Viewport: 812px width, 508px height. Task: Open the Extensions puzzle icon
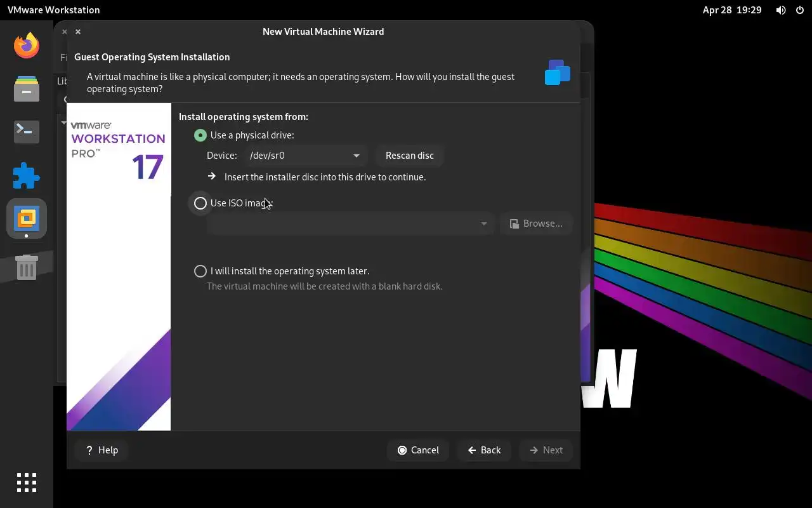coord(27,175)
